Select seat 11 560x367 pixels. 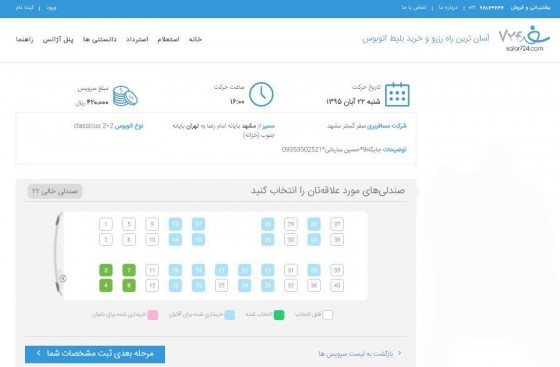(x=152, y=270)
